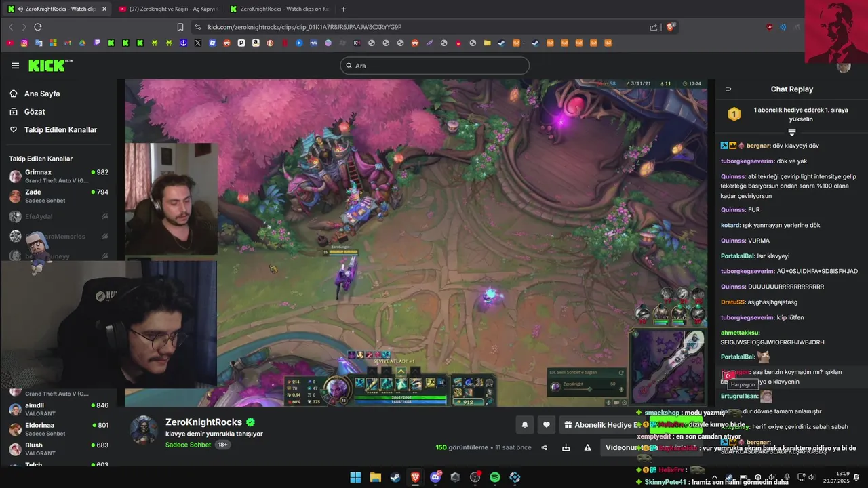Click the address bar URL

pyautogui.click(x=305, y=27)
